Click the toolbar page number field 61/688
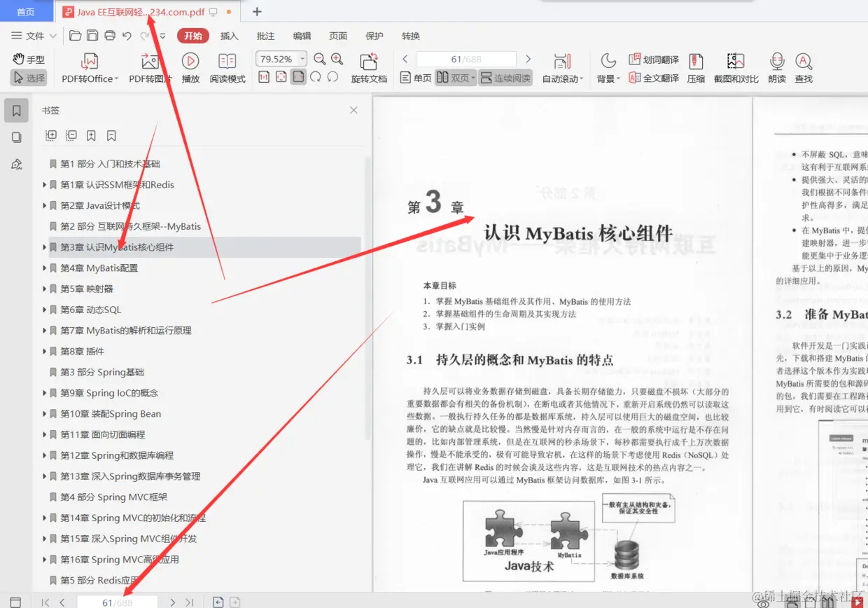Image resolution: width=868 pixels, height=608 pixels. pyautogui.click(x=466, y=60)
